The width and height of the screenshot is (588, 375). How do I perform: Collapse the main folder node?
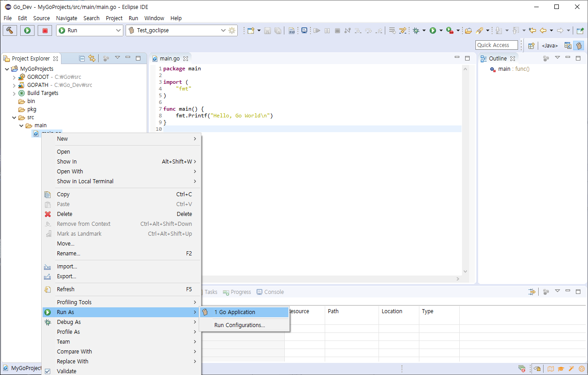coord(21,125)
